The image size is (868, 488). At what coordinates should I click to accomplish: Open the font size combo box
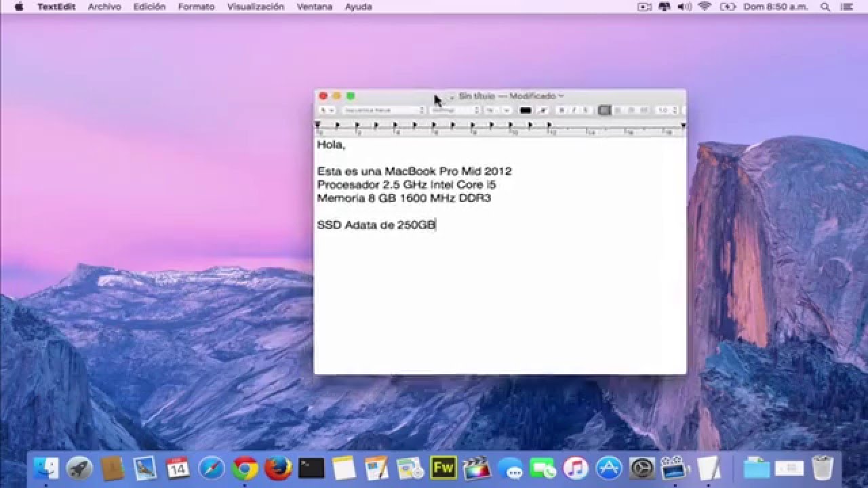pos(498,110)
